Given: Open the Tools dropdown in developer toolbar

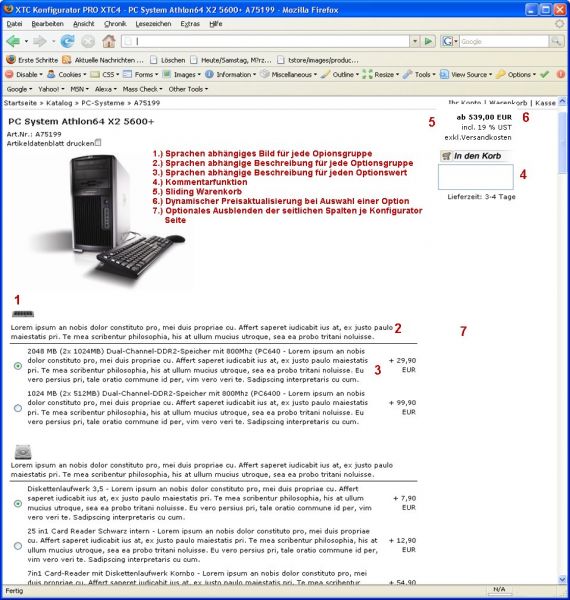Looking at the screenshot, I should [x=419, y=74].
